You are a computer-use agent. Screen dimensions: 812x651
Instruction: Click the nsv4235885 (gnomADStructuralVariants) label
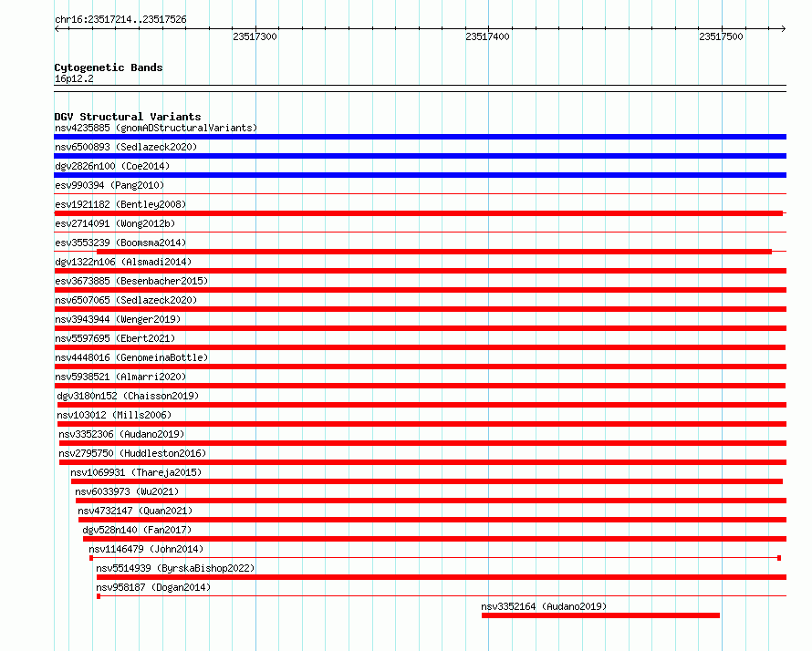[x=156, y=128]
